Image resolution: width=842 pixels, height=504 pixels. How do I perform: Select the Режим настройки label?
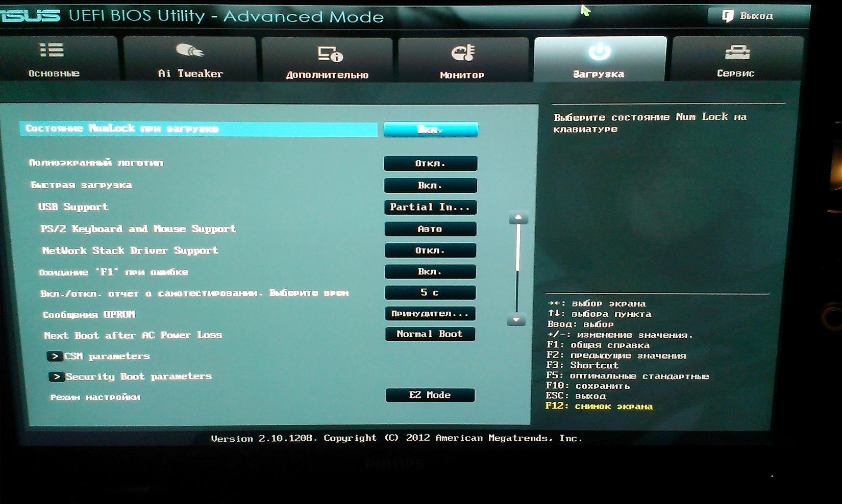(x=95, y=397)
